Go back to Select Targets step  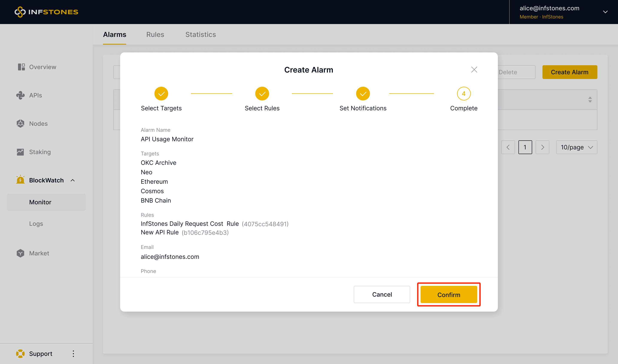coord(161,94)
